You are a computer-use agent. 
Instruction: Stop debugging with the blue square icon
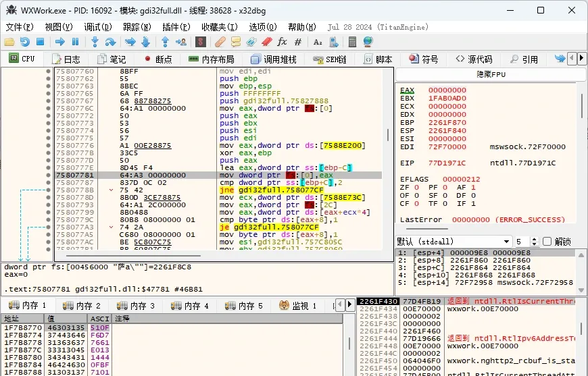point(40,42)
